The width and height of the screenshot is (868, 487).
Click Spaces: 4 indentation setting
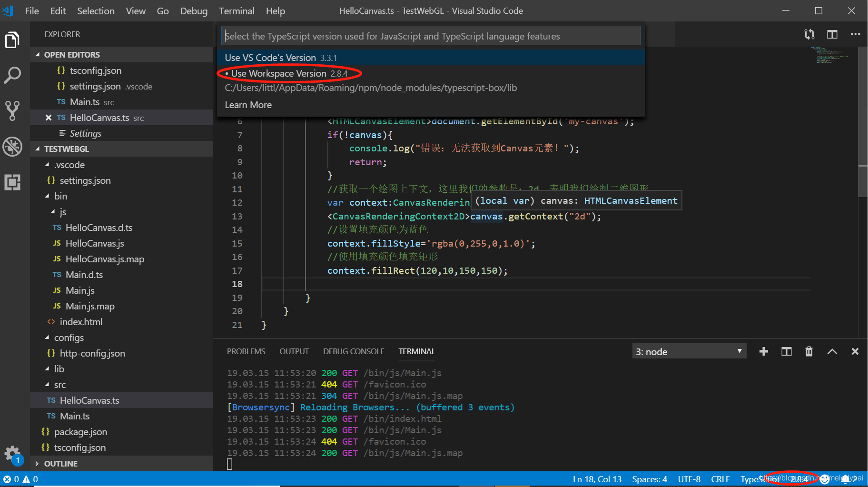650,479
